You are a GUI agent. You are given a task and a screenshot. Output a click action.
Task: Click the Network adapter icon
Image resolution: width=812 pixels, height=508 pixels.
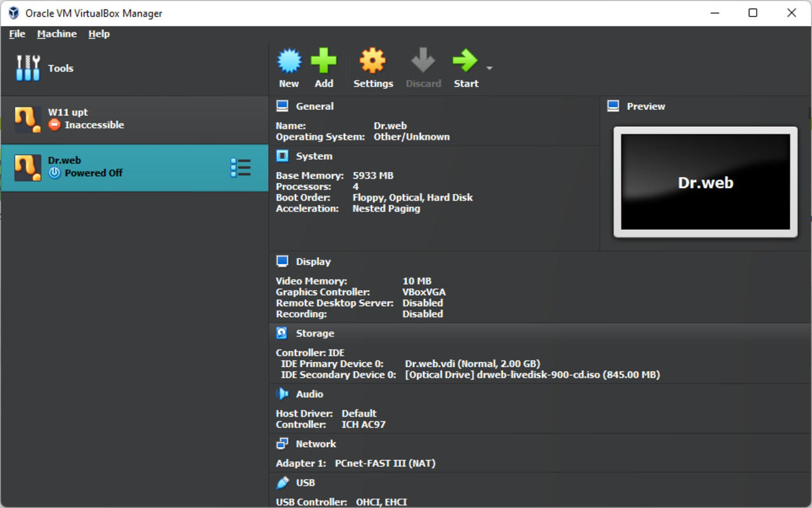pos(282,443)
